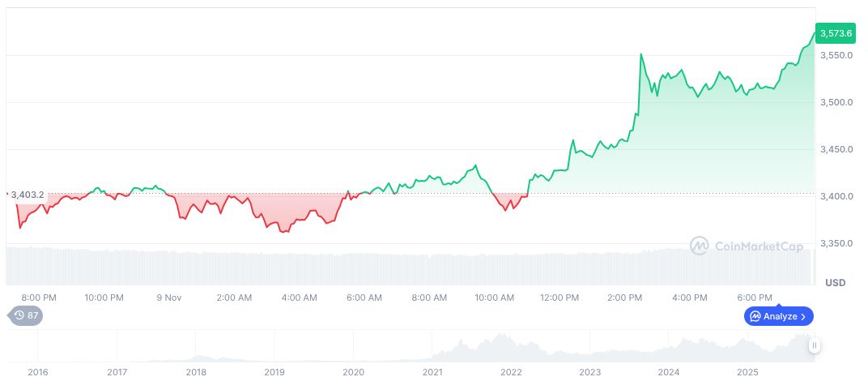Click the 3,403.2 opening price label

(x=28, y=195)
